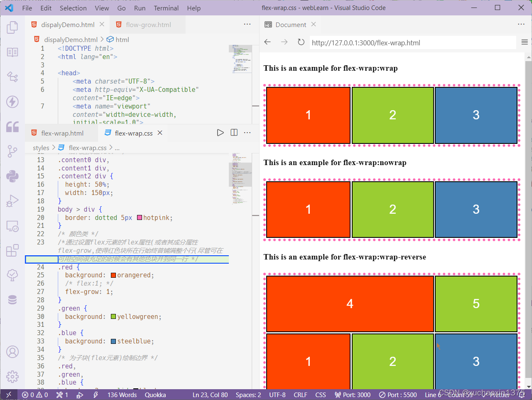Open the File menu
This screenshot has width=532, height=400.
[27, 8]
